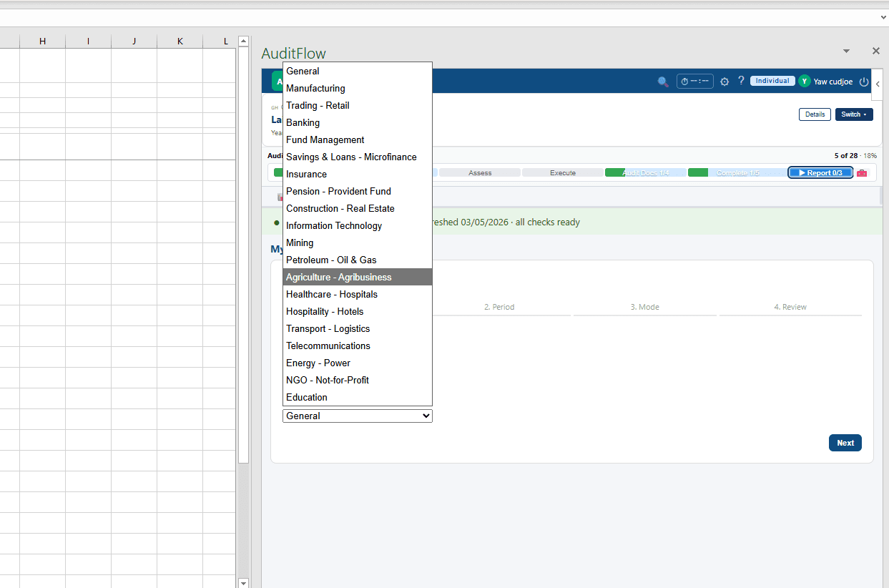Choose Transport - Logistics option

pyautogui.click(x=358, y=328)
